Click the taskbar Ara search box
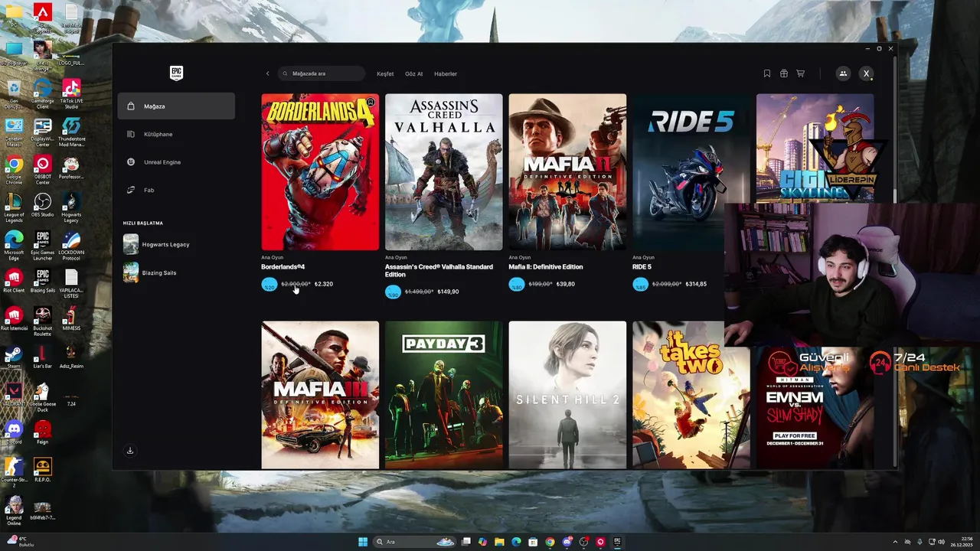980x551 pixels. (x=415, y=542)
